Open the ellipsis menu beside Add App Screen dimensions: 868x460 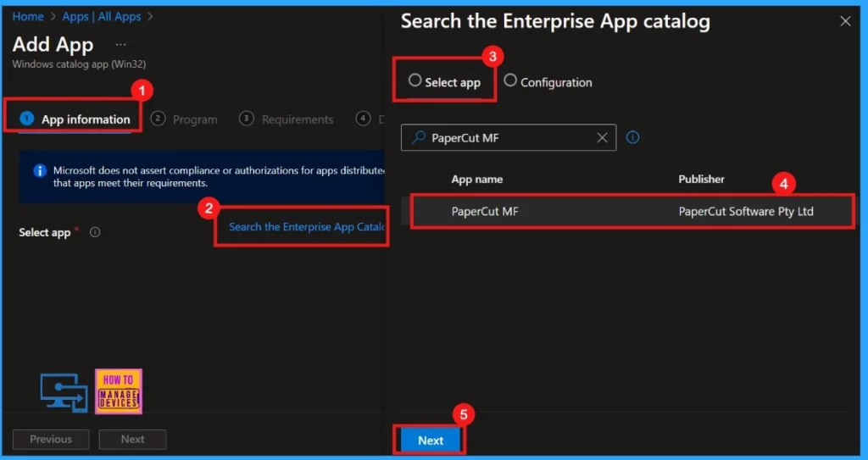(x=120, y=44)
